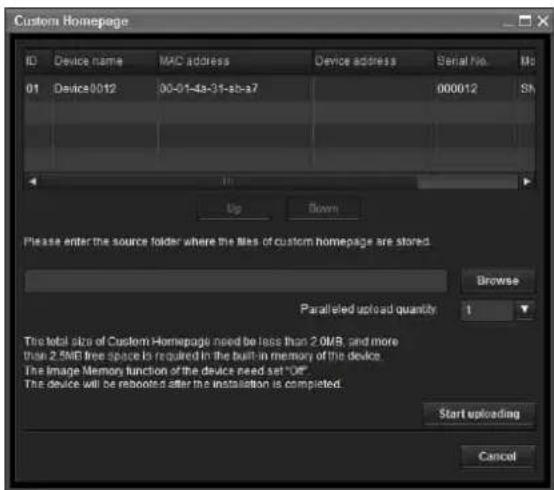
Task: Click the ID column header
Action: coord(38,61)
